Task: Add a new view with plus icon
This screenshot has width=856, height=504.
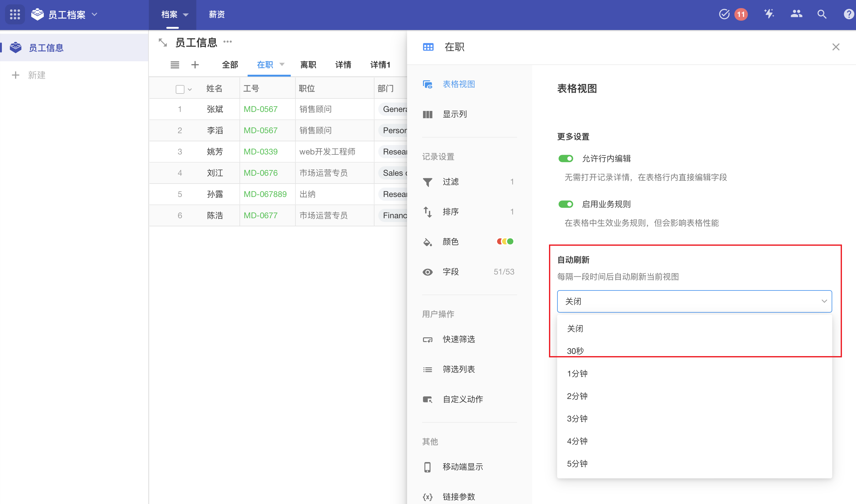Action: [x=195, y=64]
